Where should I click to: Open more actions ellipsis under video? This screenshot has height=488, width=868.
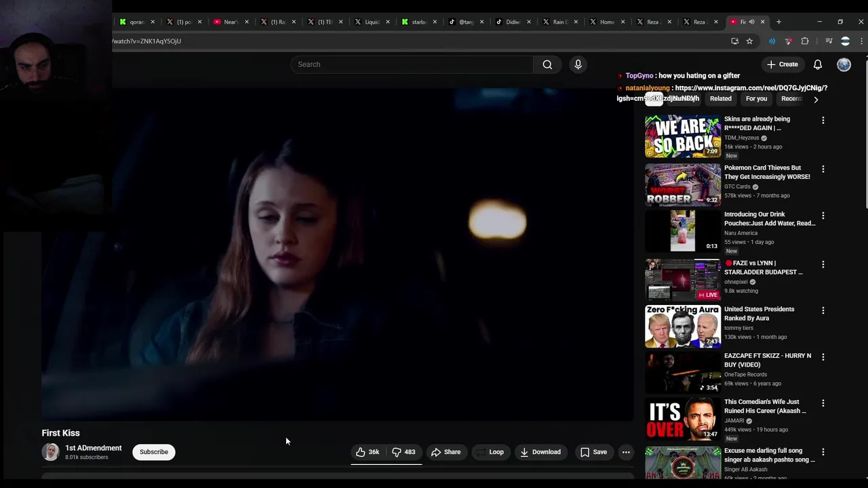(626, 452)
